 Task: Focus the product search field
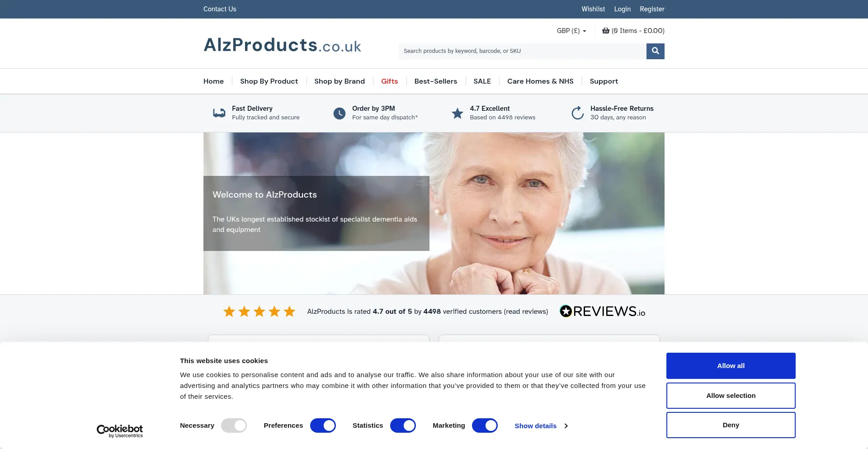tap(522, 51)
